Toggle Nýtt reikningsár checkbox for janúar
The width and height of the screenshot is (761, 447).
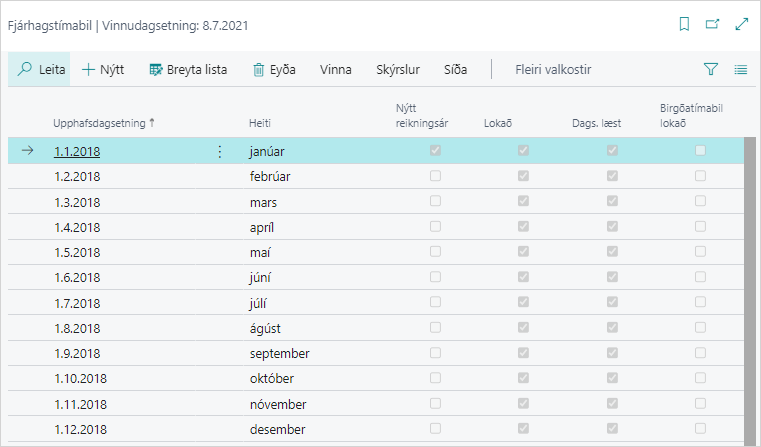pyautogui.click(x=435, y=151)
